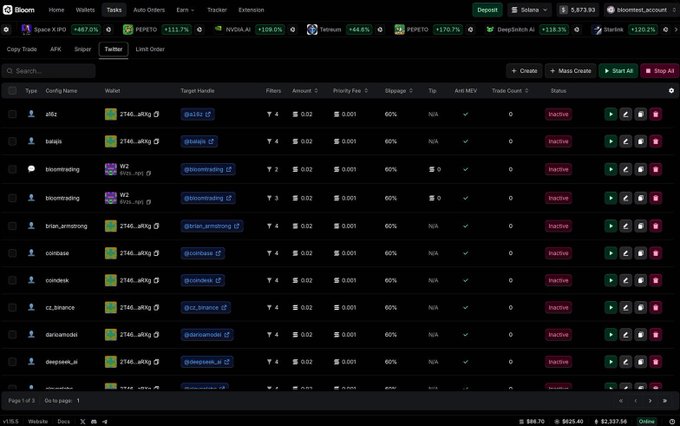
Task: Start the a16z task with play icon
Action: pos(611,114)
